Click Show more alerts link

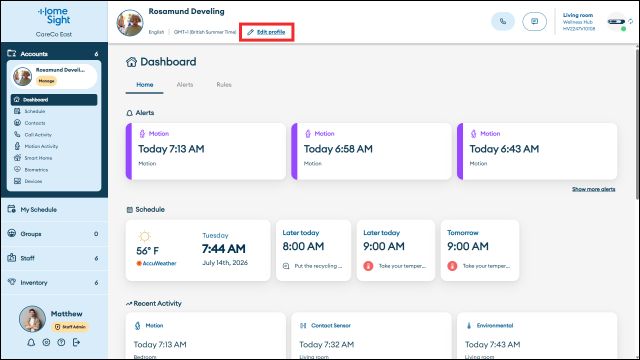point(593,189)
